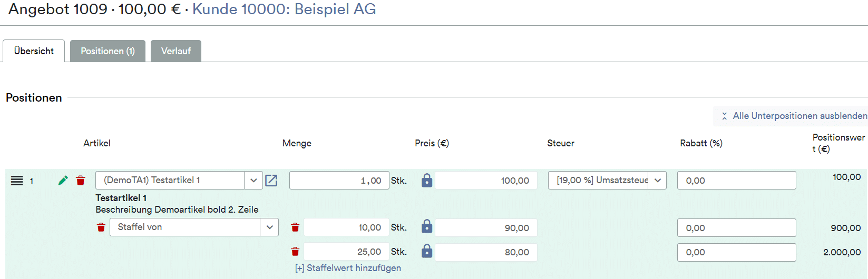Image resolution: width=868 pixels, height=279 pixels.
Task: Click Alle Unterpositionen ausblenden button
Action: (x=791, y=116)
